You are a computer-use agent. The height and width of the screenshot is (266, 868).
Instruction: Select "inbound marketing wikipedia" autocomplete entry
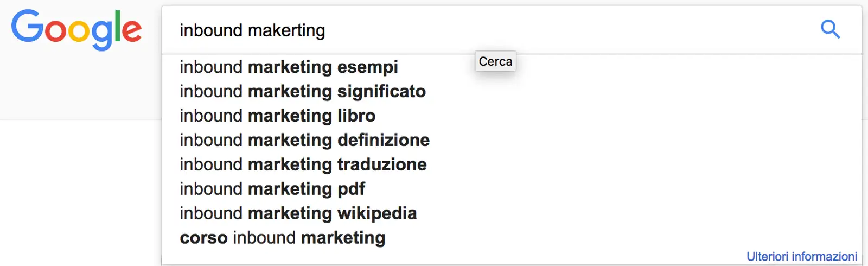click(298, 213)
